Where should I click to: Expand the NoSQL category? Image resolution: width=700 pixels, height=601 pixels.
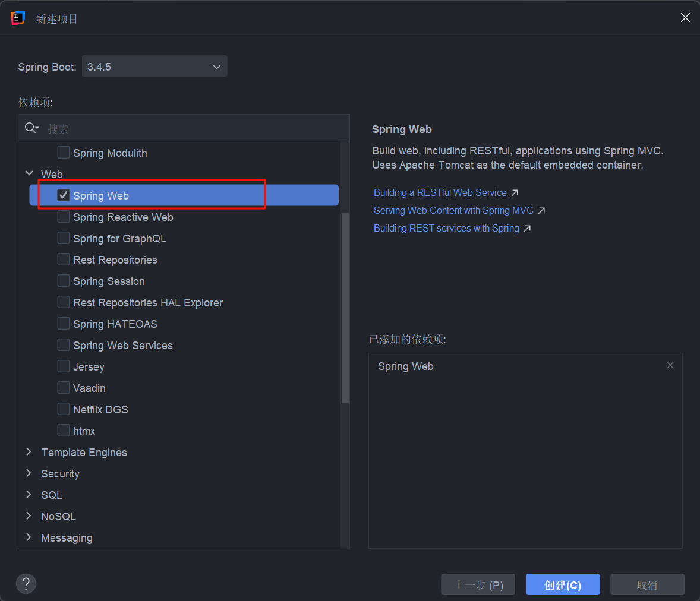click(x=29, y=516)
